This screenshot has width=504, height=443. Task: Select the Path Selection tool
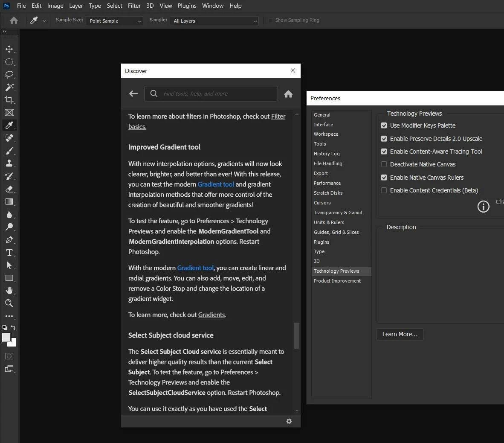point(9,265)
